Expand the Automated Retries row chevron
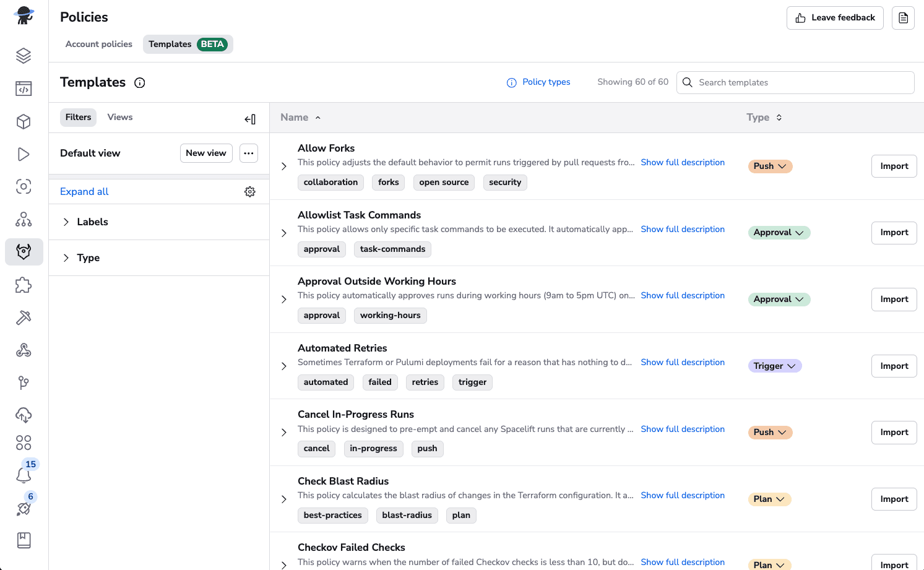 [x=284, y=366]
